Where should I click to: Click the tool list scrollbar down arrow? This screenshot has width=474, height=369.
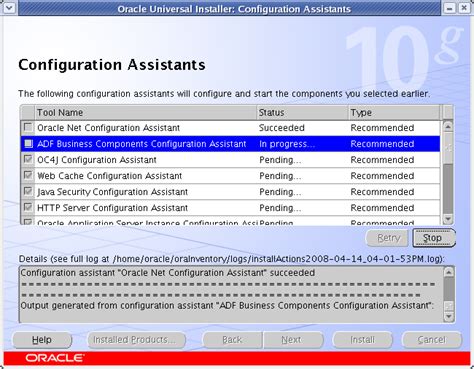448,219
